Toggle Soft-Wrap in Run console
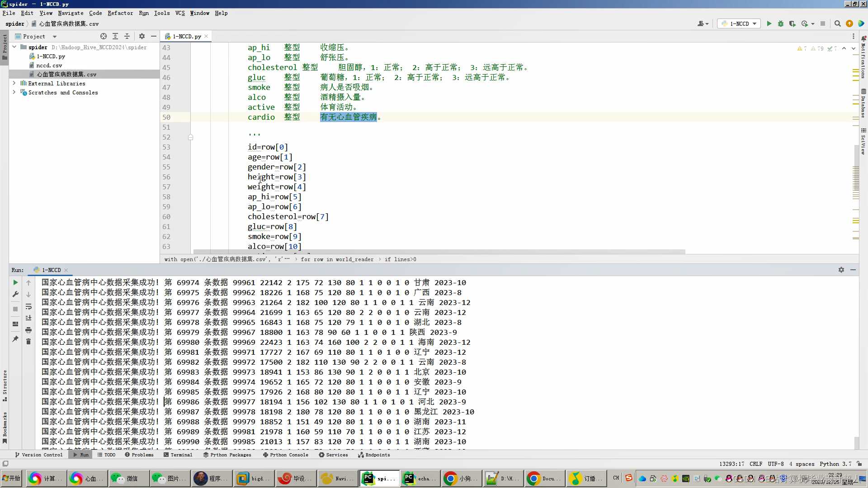 click(28, 306)
